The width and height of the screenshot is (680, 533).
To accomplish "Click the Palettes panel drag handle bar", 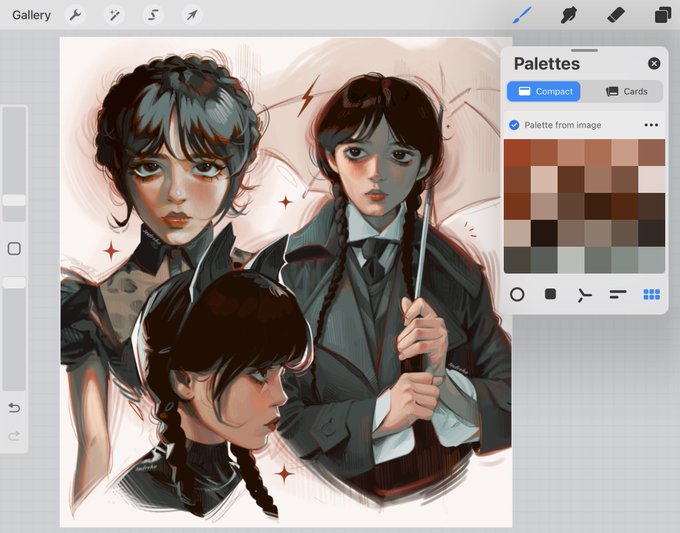I will (x=584, y=50).
